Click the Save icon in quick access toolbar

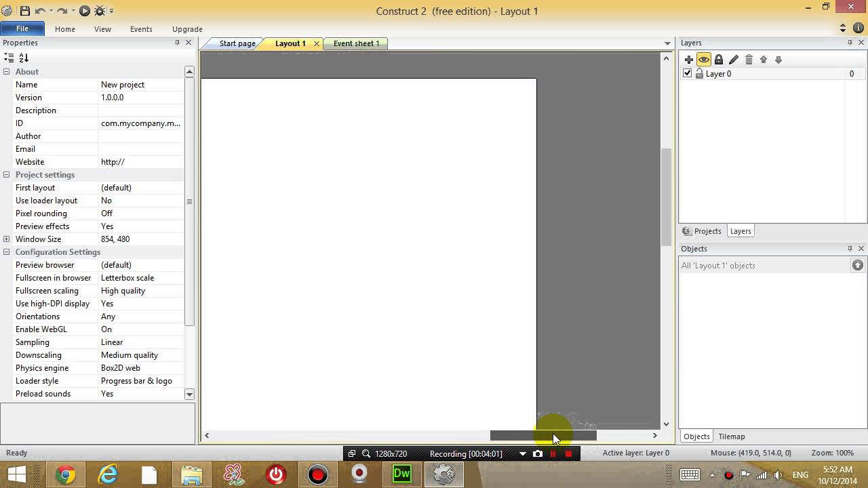click(x=25, y=11)
